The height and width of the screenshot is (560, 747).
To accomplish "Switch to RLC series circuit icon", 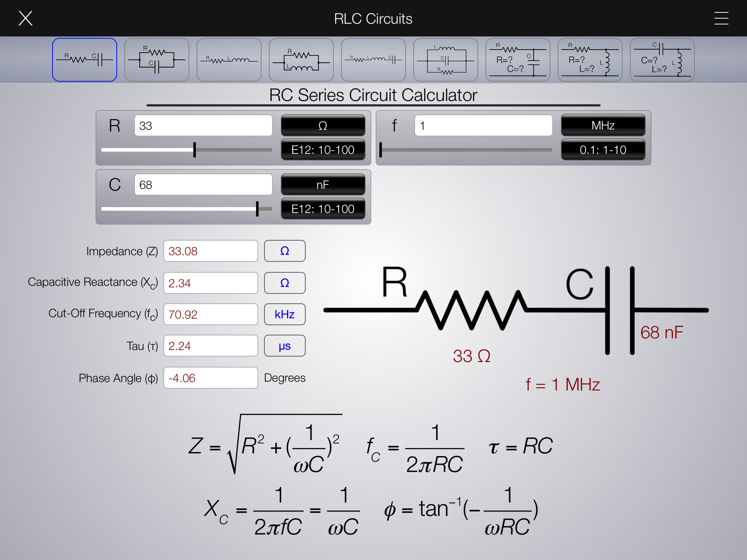I will tap(373, 59).
